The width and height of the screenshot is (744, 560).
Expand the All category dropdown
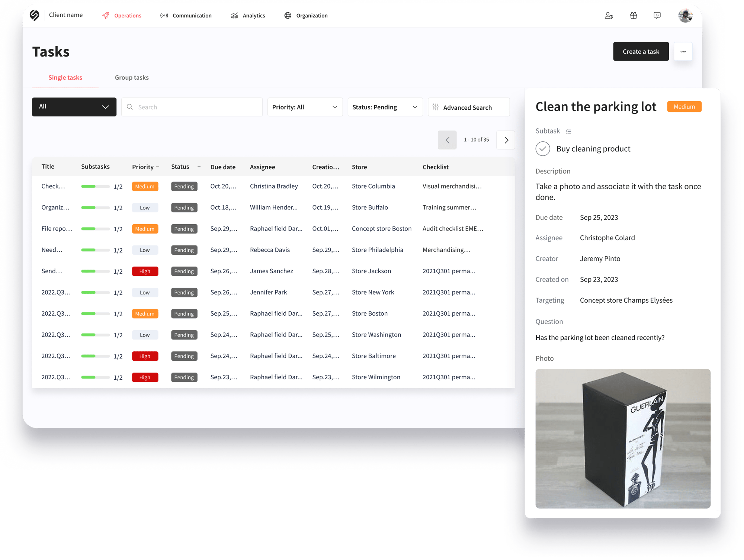74,107
